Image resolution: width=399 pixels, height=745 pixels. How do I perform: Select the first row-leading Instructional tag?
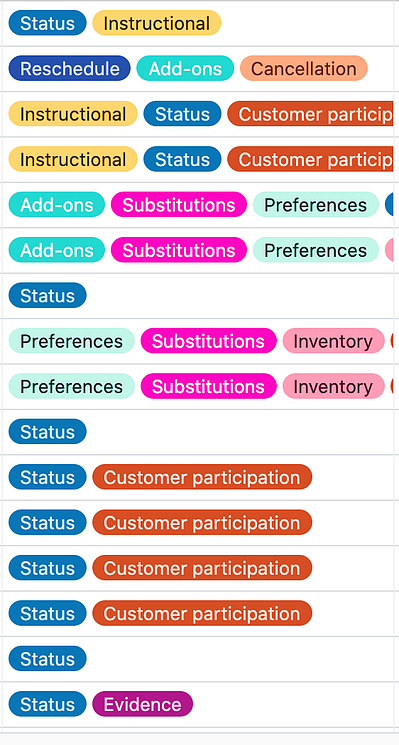73,114
